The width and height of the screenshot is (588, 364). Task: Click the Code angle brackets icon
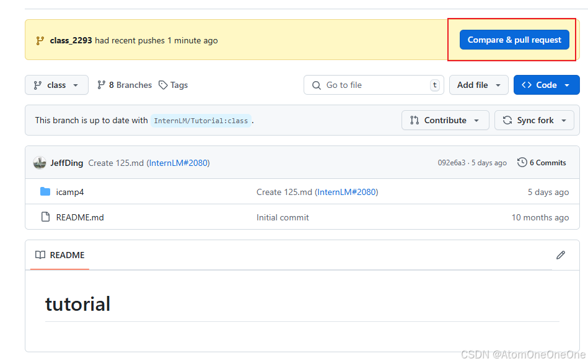click(x=527, y=85)
